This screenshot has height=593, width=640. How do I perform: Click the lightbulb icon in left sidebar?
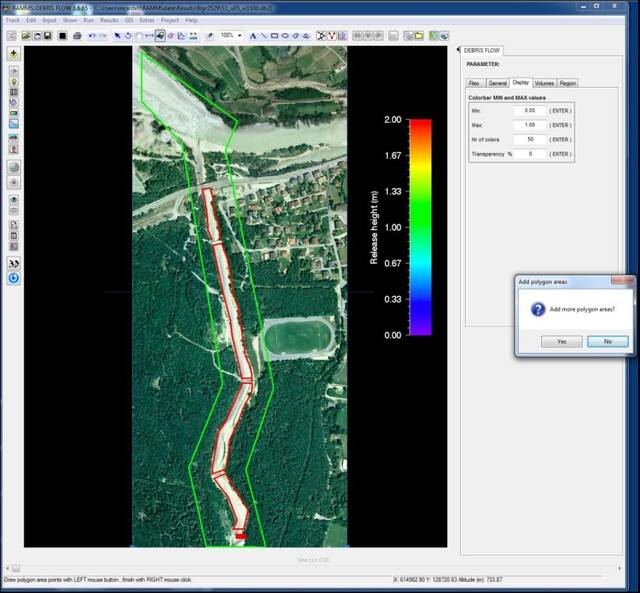click(x=13, y=82)
